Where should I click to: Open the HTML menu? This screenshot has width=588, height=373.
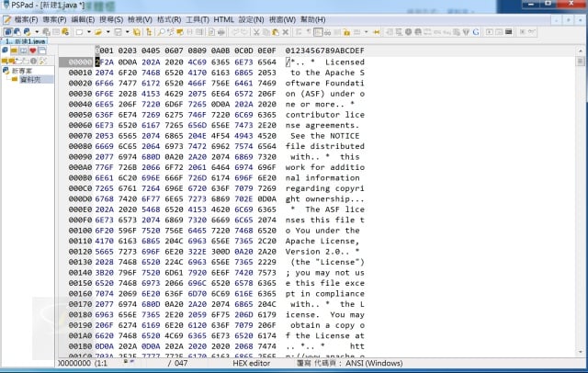pos(223,18)
